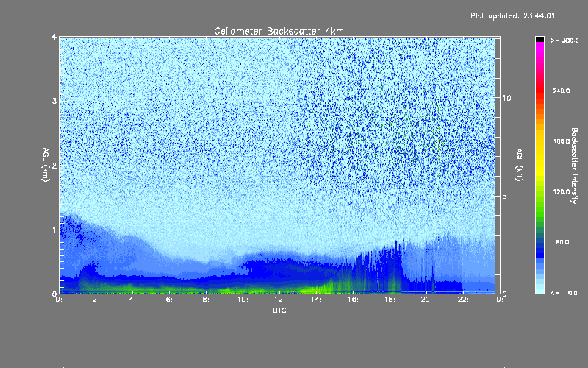Image resolution: width=588 pixels, height=368 pixels.
Task: Click the "2:" UTC tick label
Action: (96, 300)
